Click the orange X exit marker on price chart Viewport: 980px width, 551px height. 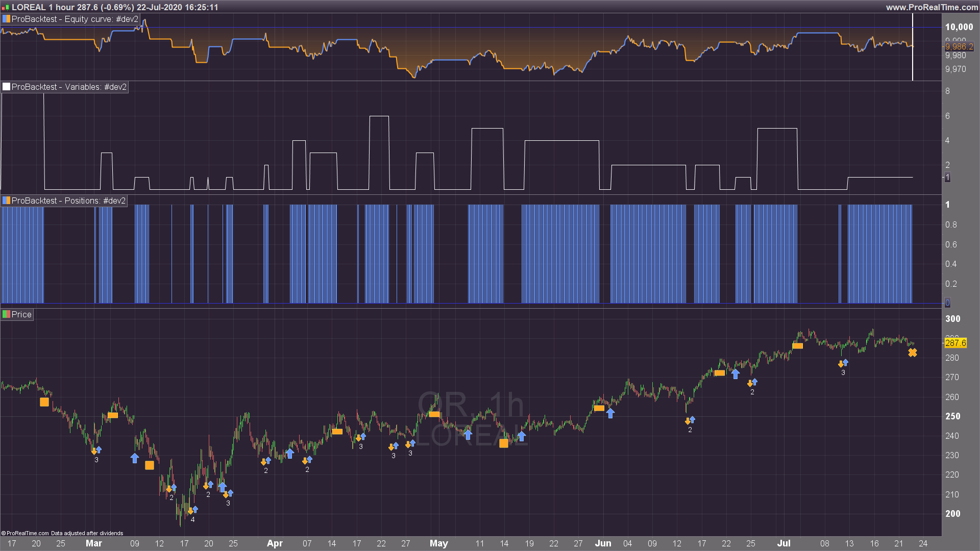(x=913, y=353)
